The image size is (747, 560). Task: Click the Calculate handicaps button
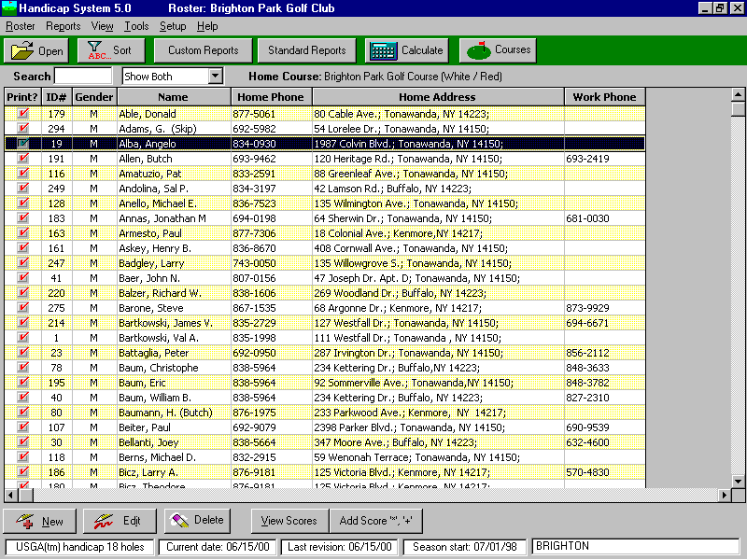click(x=406, y=50)
